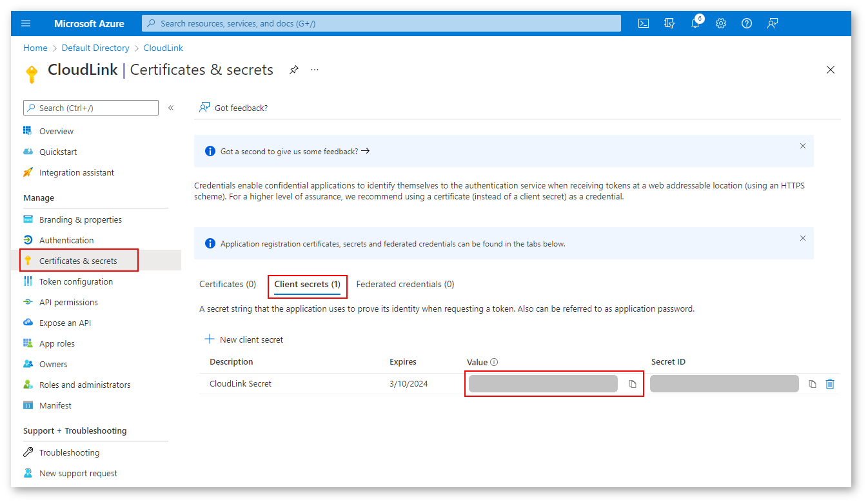Viewport: 868px width, 504px height.
Task: Copy the Secret ID to clipboard
Action: [x=813, y=384]
